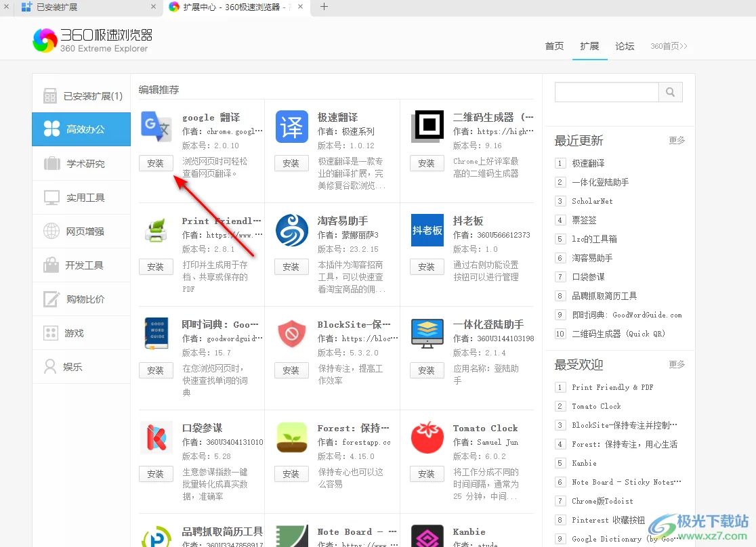Install the BlockSite extension

291,370
